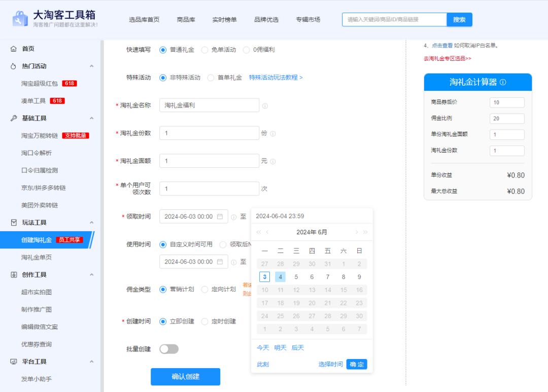Click the flame icon beside 热门活动
The height and width of the screenshot is (392, 548).
pos(13,66)
